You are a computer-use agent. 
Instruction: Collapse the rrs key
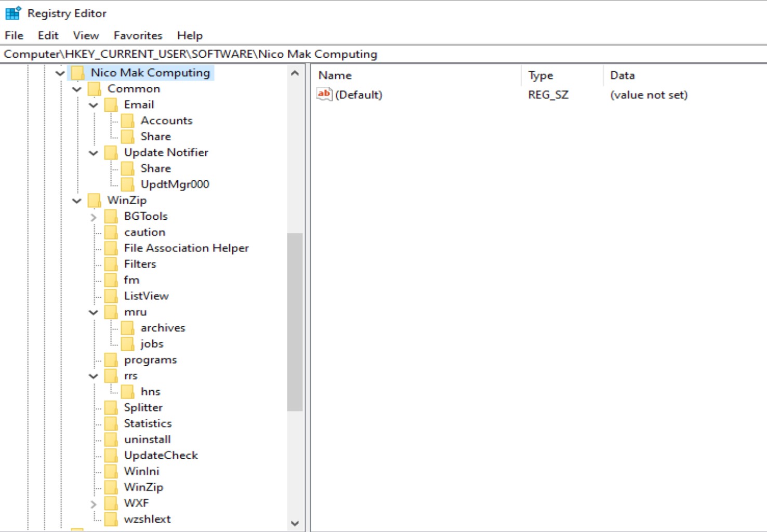coord(92,375)
